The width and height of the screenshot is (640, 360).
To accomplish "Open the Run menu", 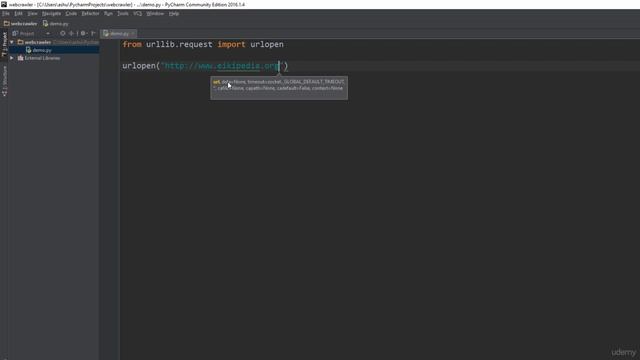I will [x=108, y=13].
